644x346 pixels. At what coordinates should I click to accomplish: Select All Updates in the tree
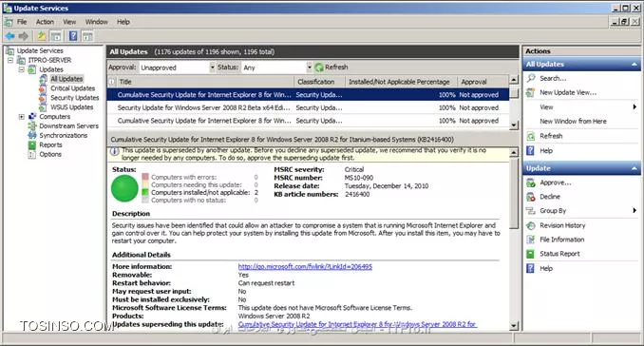click(66, 79)
